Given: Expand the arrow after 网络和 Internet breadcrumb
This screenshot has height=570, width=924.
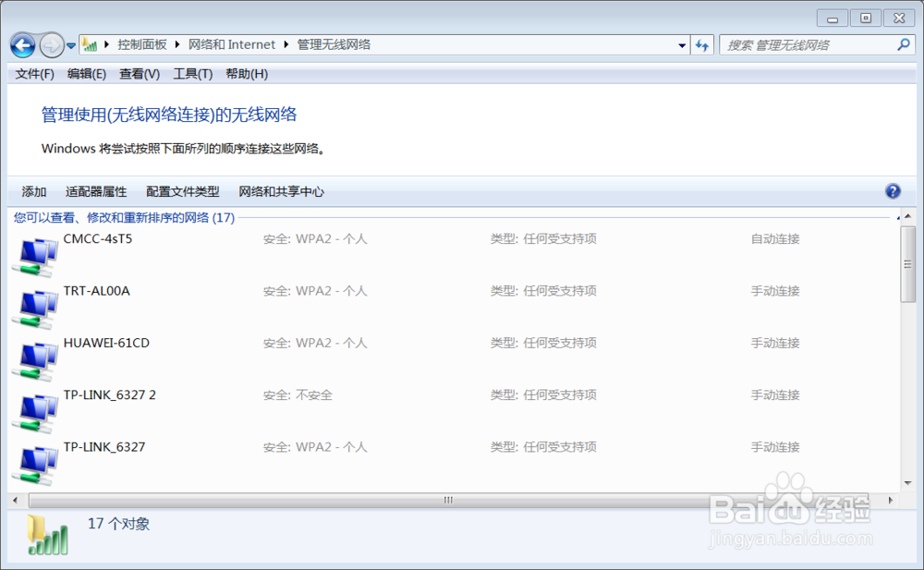Looking at the screenshot, I should pos(286,44).
